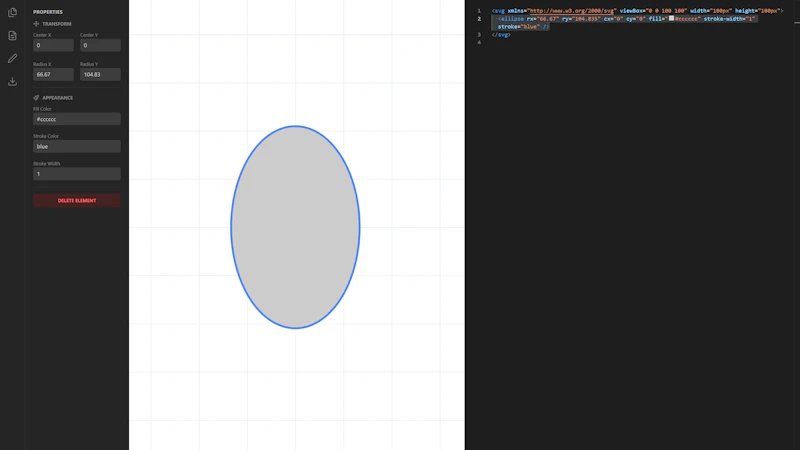Click the Delete Element button
800x450 pixels.
pyautogui.click(x=77, y=201)
